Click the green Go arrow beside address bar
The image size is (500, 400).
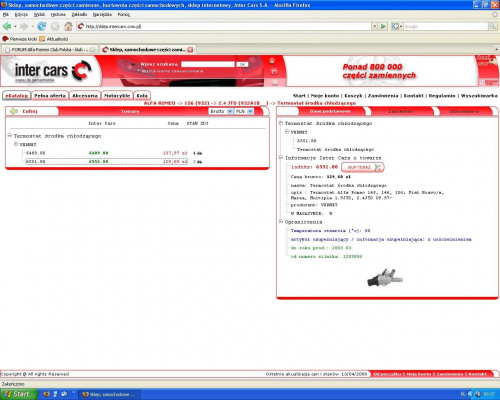(383, 26)
